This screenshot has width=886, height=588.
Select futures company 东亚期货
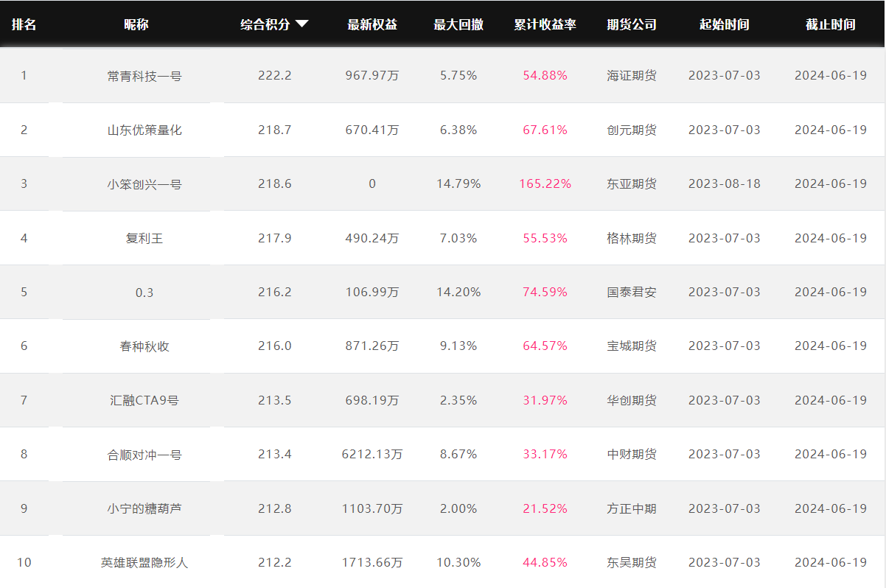(x=632, y=183)
